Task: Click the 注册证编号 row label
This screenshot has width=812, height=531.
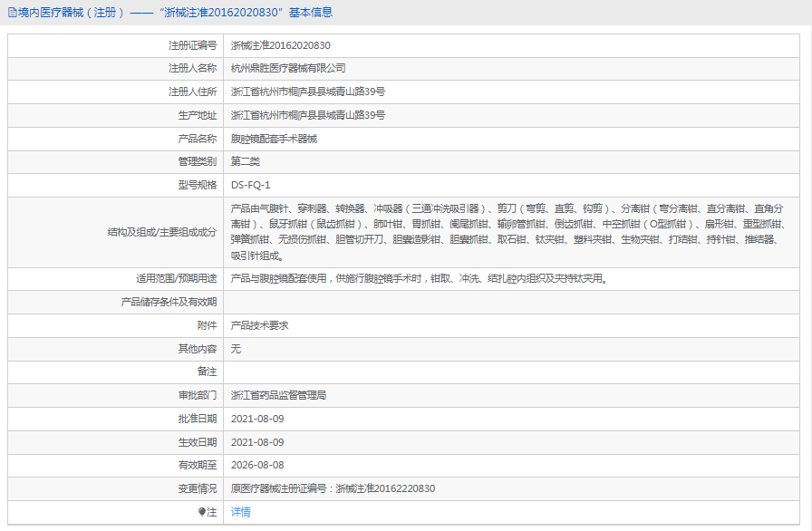Action: (x=193, y=45)
